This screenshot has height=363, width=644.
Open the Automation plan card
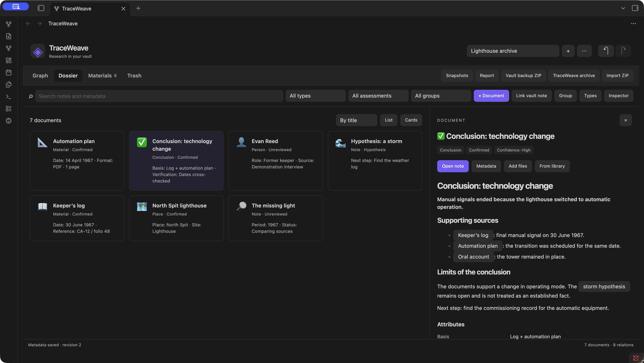click(x=77, y=161)
